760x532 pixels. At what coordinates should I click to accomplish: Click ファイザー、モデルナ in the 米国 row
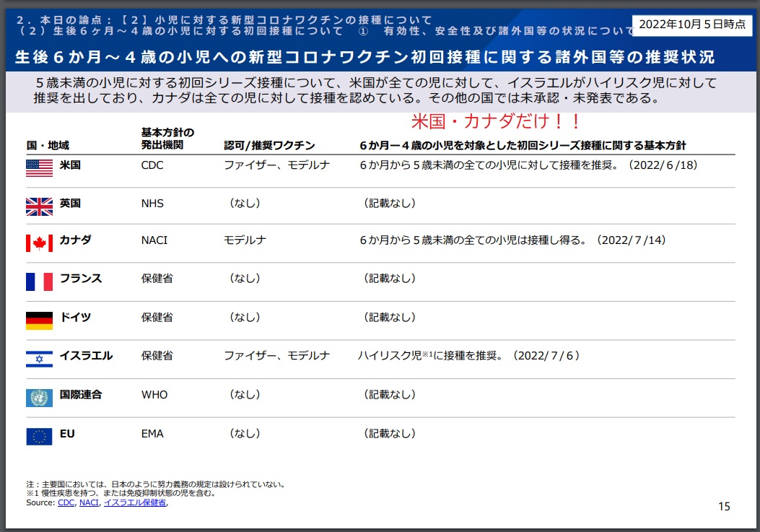pyautogui.click(x=276, y=165)
